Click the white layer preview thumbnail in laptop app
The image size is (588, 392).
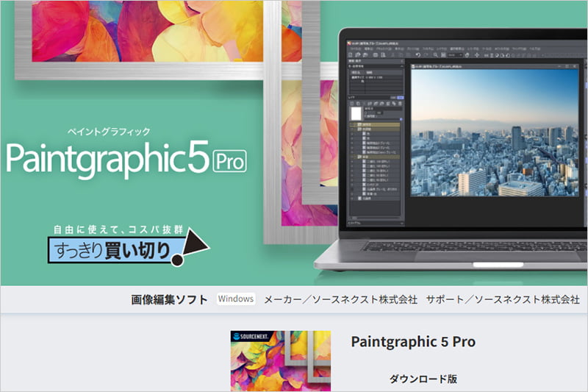356,114
